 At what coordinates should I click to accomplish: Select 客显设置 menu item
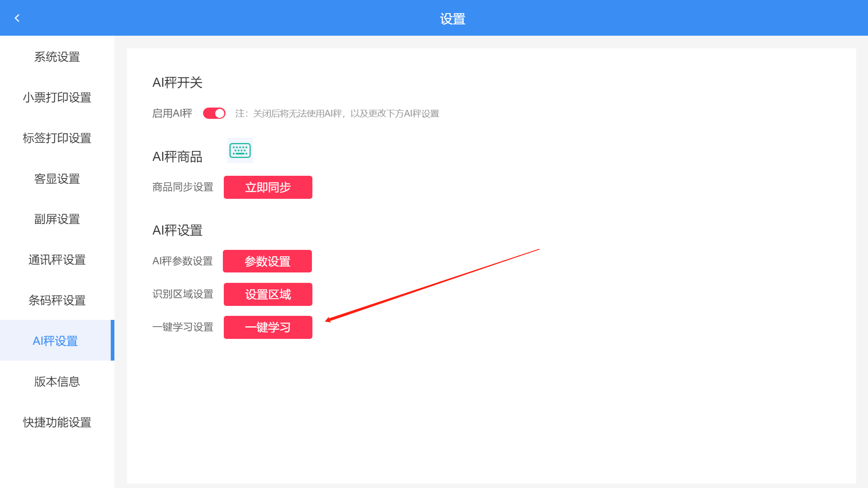point(57,179)
